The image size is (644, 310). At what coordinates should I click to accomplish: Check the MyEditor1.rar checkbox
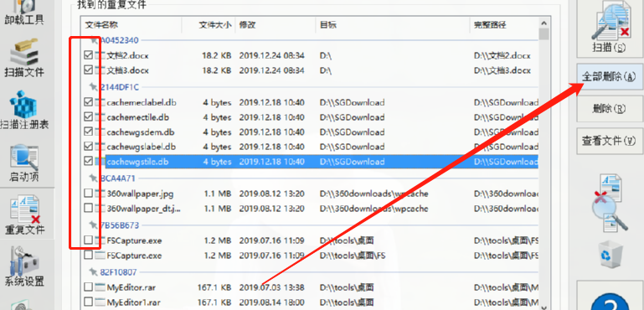88,302
